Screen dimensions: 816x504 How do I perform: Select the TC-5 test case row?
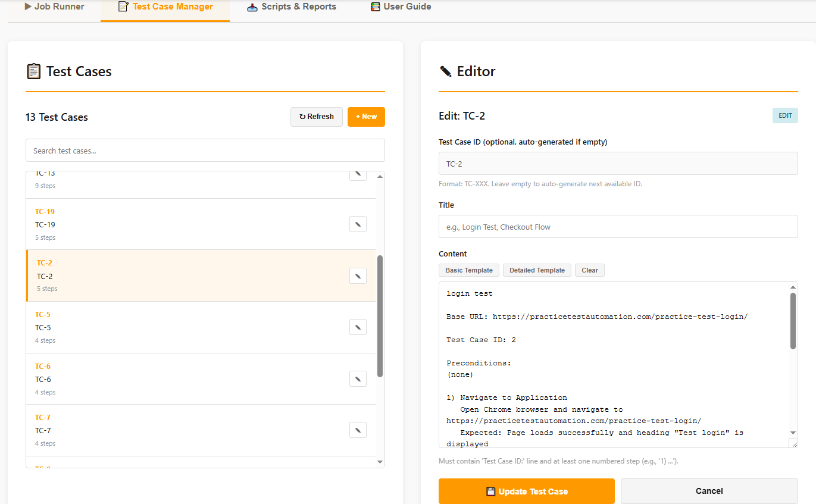(201, 327)
